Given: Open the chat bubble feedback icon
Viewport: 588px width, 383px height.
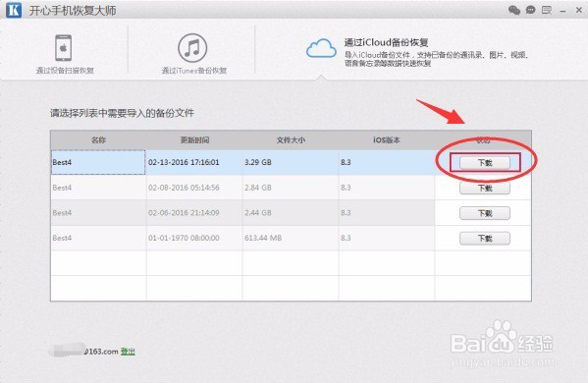Looking at the screenshot, I should point(530,10).
